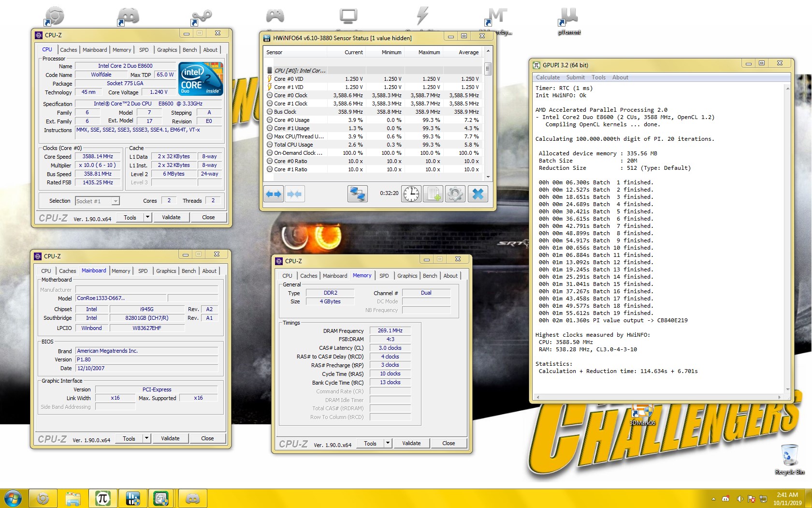Switch to Caches tab in top CPU-Z window
Screen dimensions: 812x508
pyautogui.click(x=68, y=50)
